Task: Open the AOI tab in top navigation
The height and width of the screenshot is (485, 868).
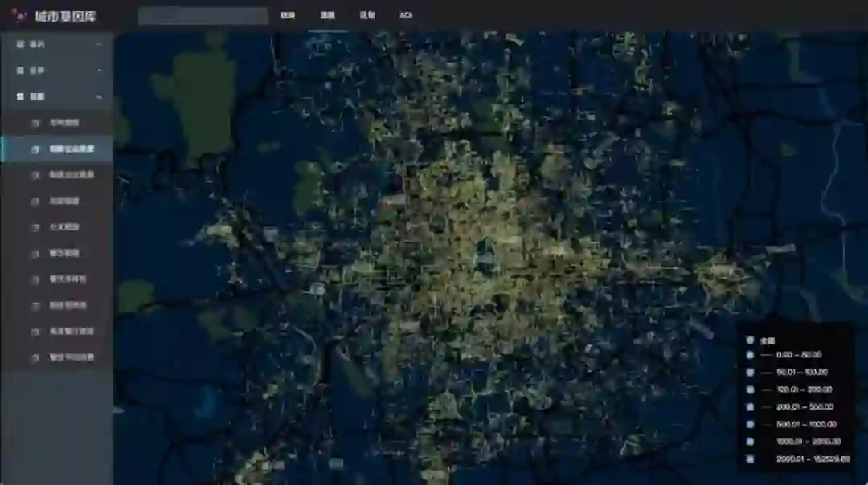Action: pos(407,15)
